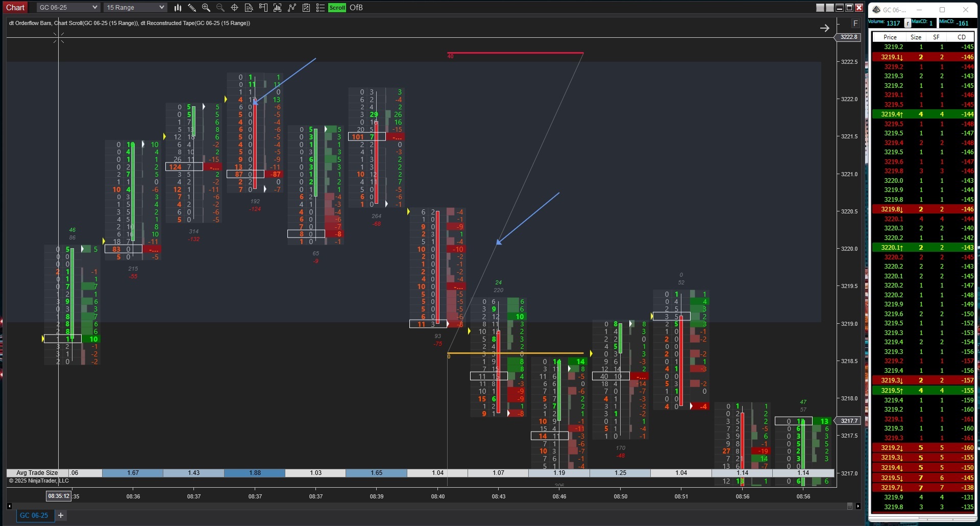This screenshot has width=980, height=526.
Task: Open the indicators icon
Action: coord(278,8)
